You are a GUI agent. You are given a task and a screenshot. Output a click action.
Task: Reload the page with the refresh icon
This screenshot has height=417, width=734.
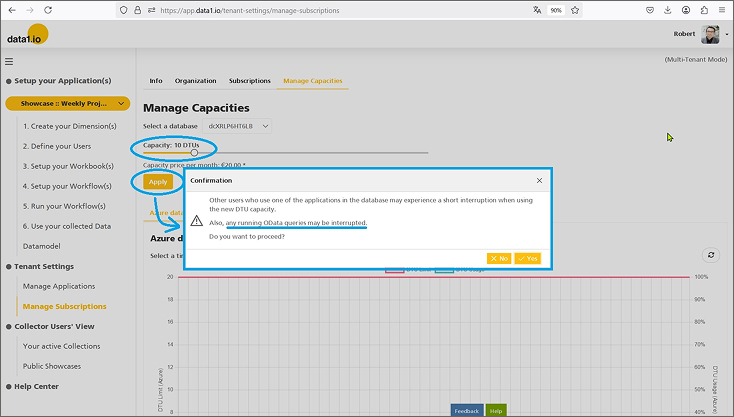(x=48, y=10)
